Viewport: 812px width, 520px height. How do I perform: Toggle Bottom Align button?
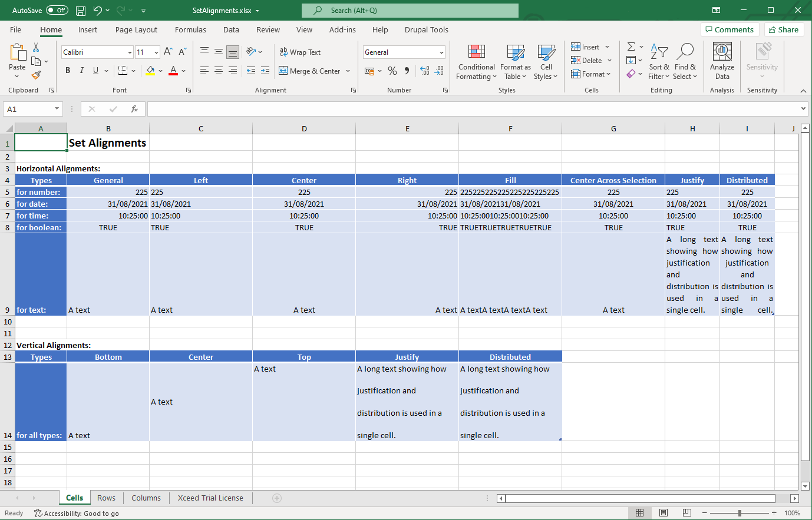pyautogui.click(x=233, y=52)
